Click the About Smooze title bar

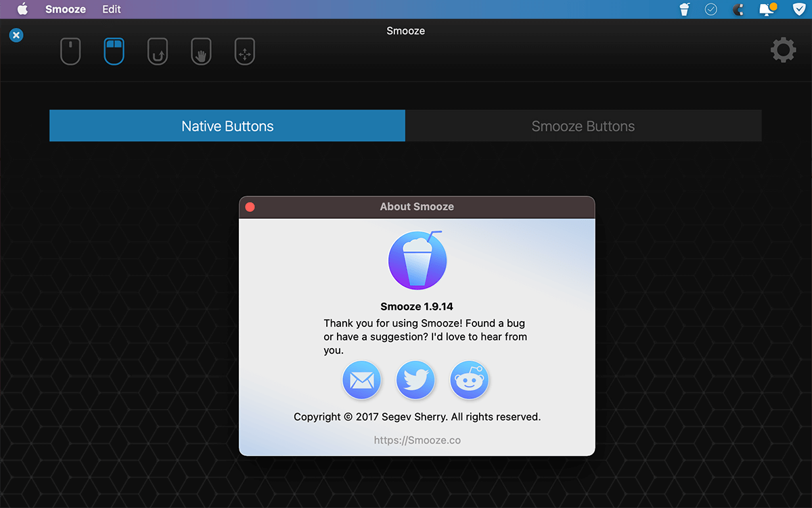[417, 207]
